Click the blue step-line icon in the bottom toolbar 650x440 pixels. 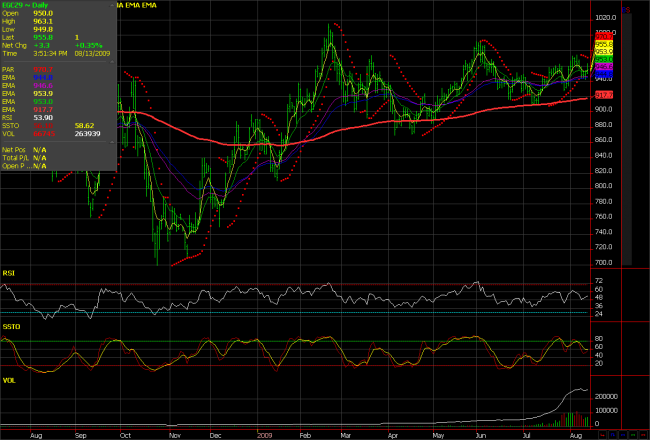point(613,435)
